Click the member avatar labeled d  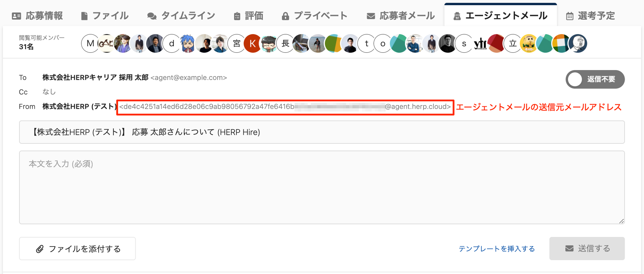click(172, 43)
